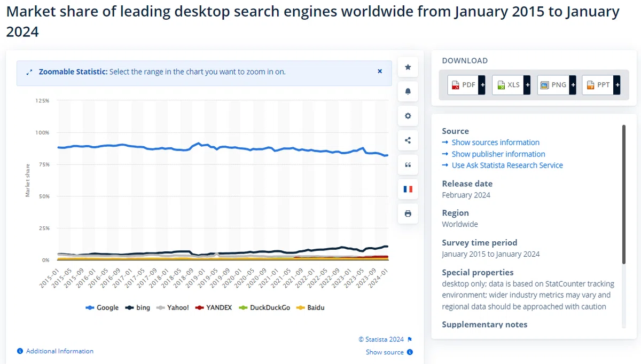
Task: Expand XLS download plus button
Action: click(527, 85)
